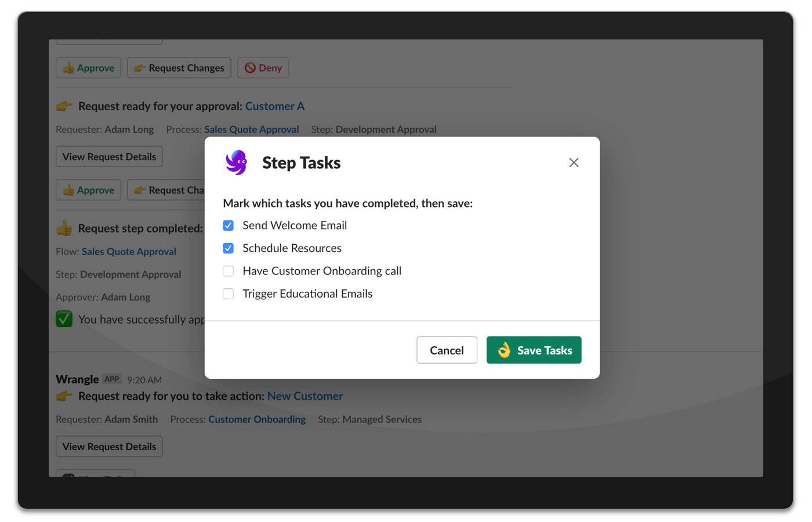This screenshot has width=812, height=522.
Task: Cancel the Step Tasks dialog
Action: pyautogui.click(x=447, y=350)
